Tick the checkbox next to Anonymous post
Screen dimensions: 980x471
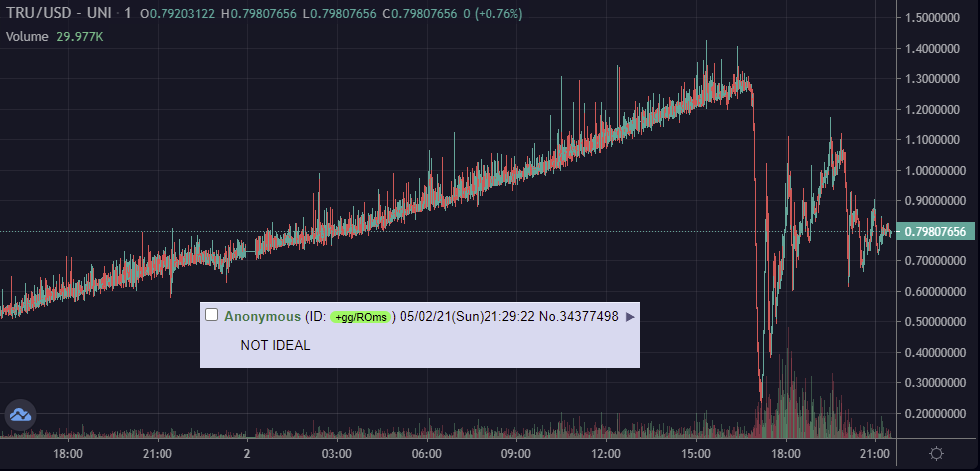[x=212, y=315]
